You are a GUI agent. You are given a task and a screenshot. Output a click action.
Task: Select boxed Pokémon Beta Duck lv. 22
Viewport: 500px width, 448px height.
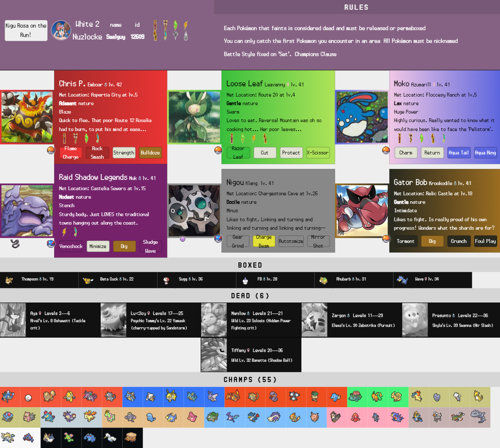(118, 280)
